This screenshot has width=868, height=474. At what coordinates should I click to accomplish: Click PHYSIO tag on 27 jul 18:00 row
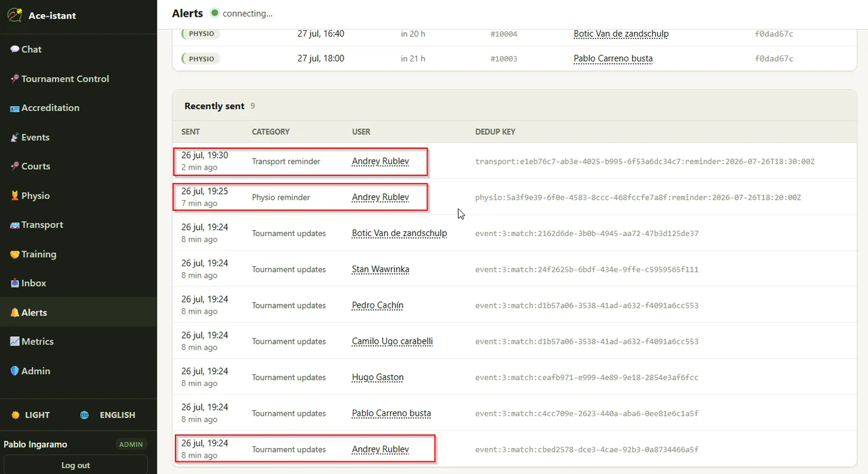pyautogui.click(x=201, y=58)
